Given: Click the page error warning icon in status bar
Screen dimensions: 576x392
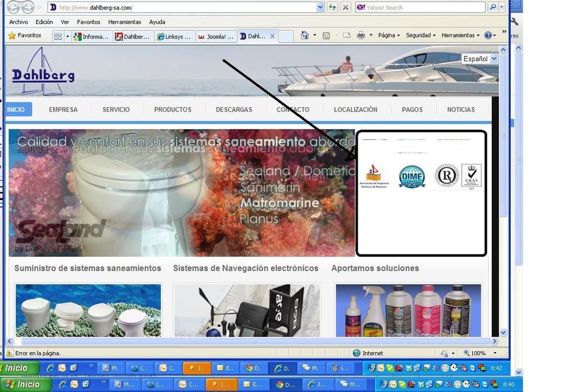Looking at the screenshot, I should 9,353.
